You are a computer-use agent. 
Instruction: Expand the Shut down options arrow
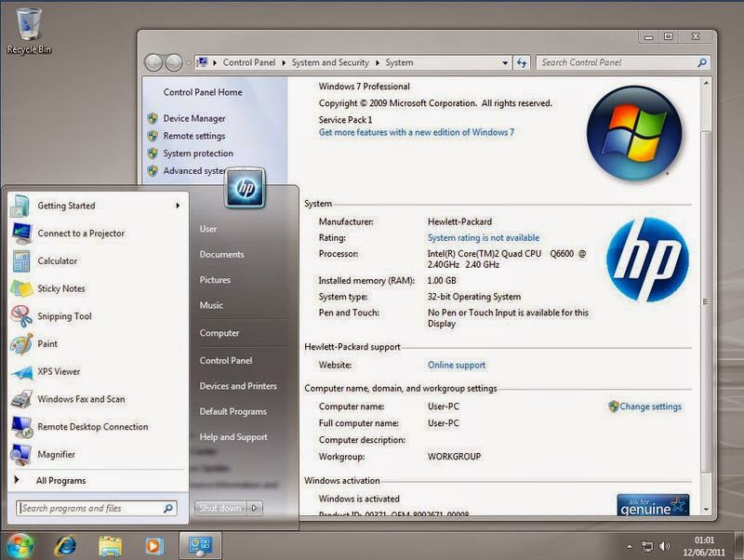pyautogui.click(x=255, y=509)
